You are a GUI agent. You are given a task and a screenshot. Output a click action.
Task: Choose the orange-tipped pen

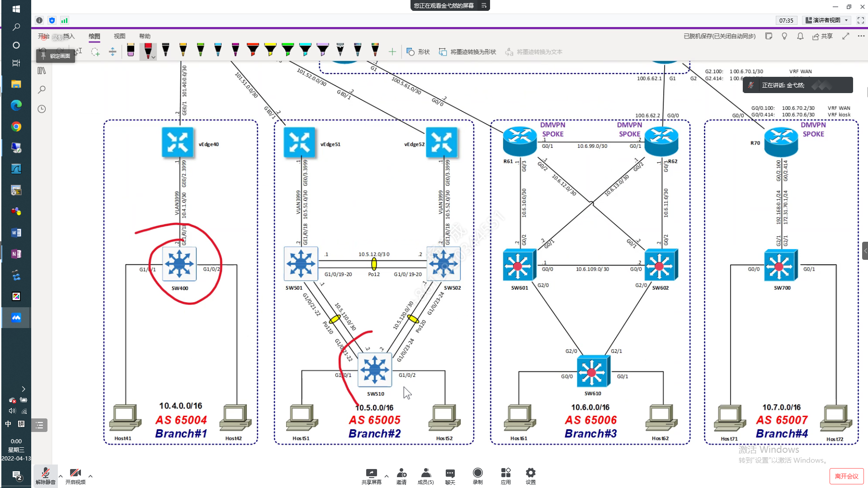tap(183, 50)
